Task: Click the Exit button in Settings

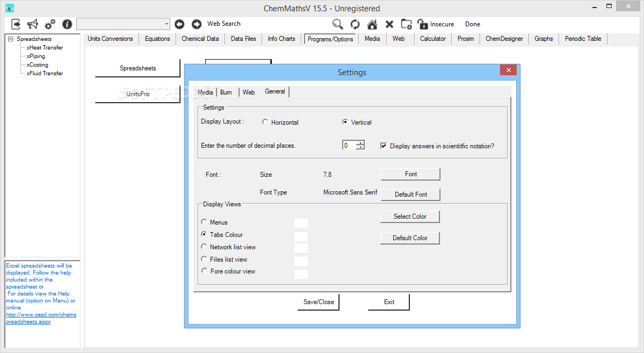Action: pos(389,302)
